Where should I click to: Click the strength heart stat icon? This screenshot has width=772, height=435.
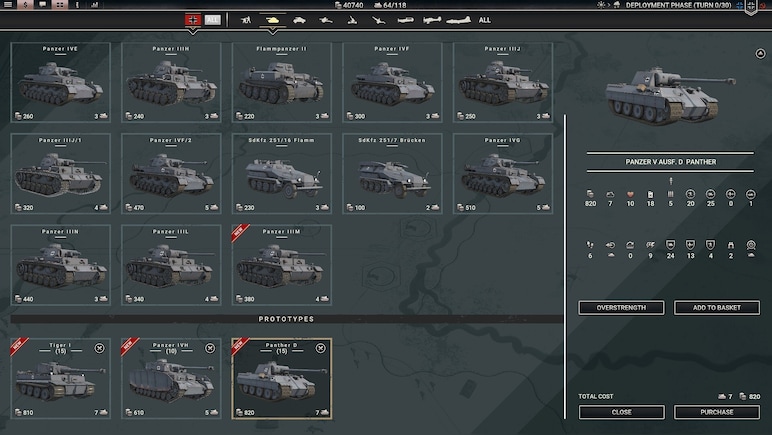click(630, 194)
